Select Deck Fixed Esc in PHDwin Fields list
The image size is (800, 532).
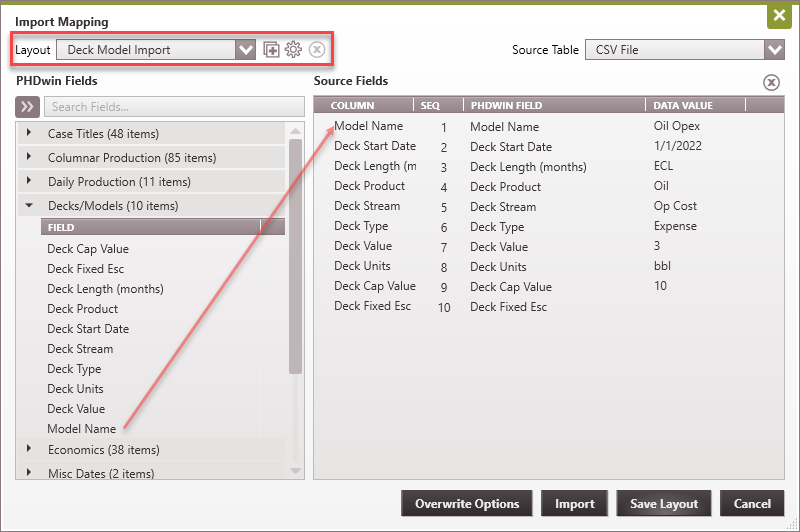85,269
